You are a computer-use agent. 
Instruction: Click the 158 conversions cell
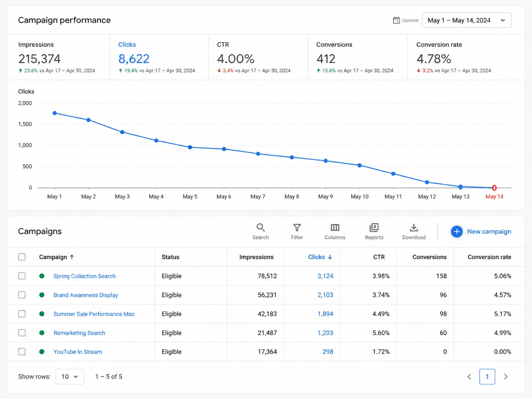tap(441, 276)
